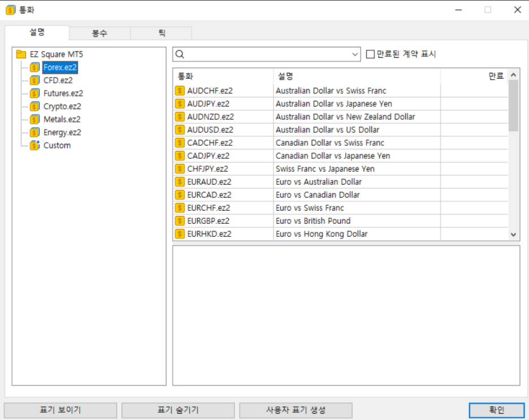Select the Futures.ez2 tree label
529x420 pixels.
pos(63,93)
